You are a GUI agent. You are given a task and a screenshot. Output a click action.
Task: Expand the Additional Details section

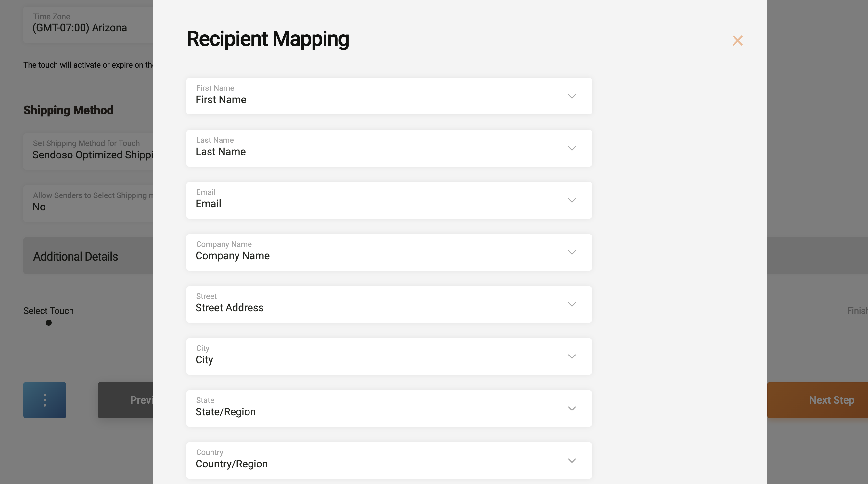[88, 256]
